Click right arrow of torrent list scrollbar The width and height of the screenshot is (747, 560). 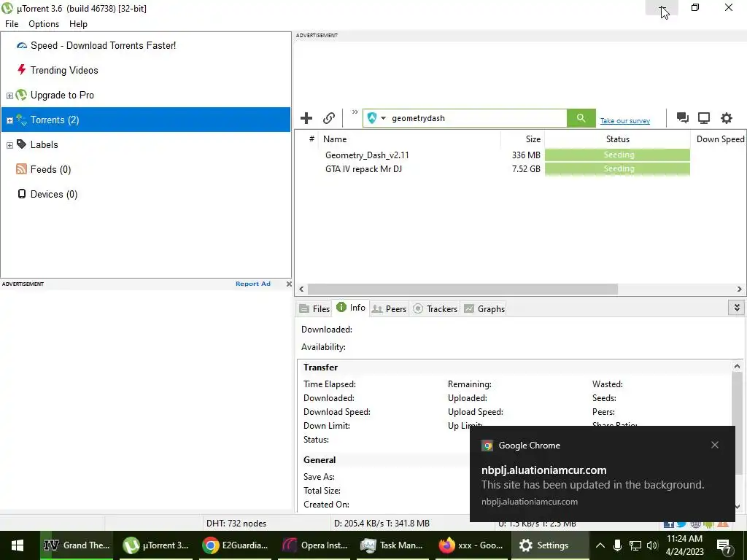(740, 289)
